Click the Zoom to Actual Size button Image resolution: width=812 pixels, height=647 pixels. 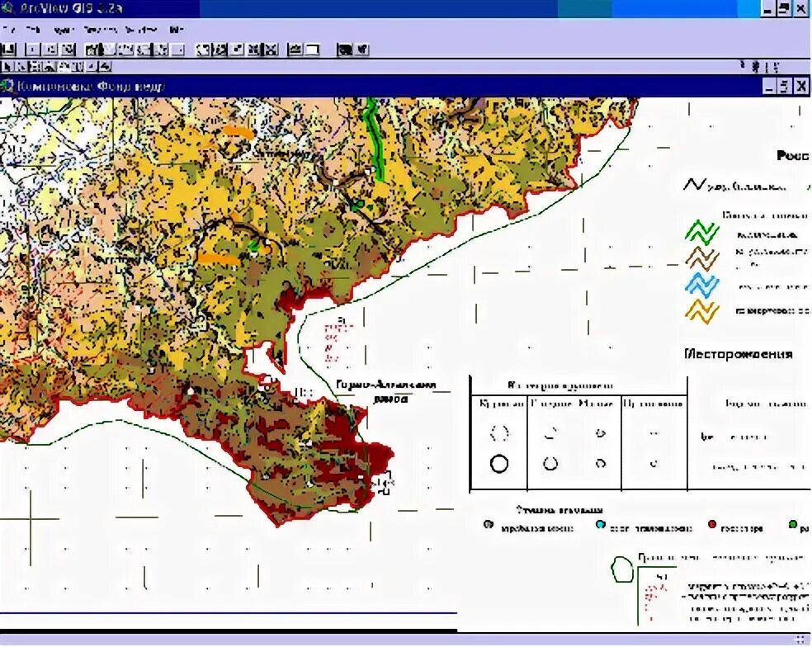pyautogui.click(x=220, y=50)
